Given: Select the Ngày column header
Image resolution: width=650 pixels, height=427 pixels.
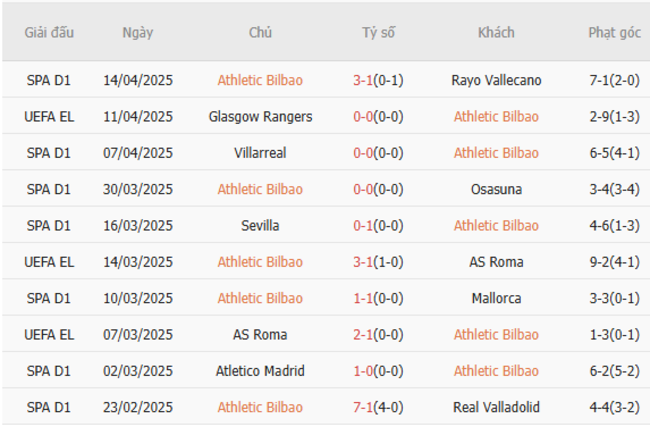Looking at the screenshot, I should tap(138, 33).
